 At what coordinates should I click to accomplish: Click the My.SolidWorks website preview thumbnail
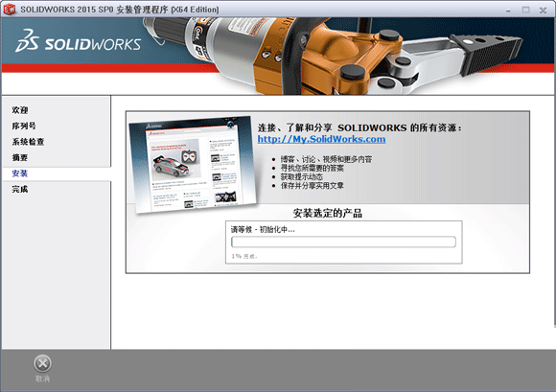point(194,165)
